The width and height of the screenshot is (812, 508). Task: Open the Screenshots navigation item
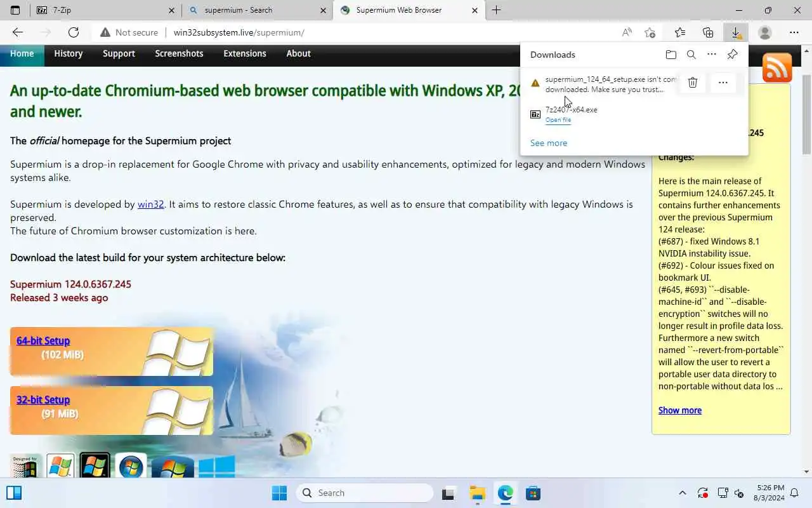pyautogui.click(x=179, y=54)
